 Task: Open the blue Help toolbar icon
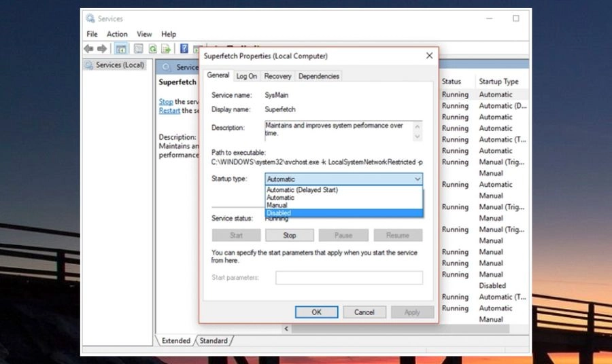point(184,49)
